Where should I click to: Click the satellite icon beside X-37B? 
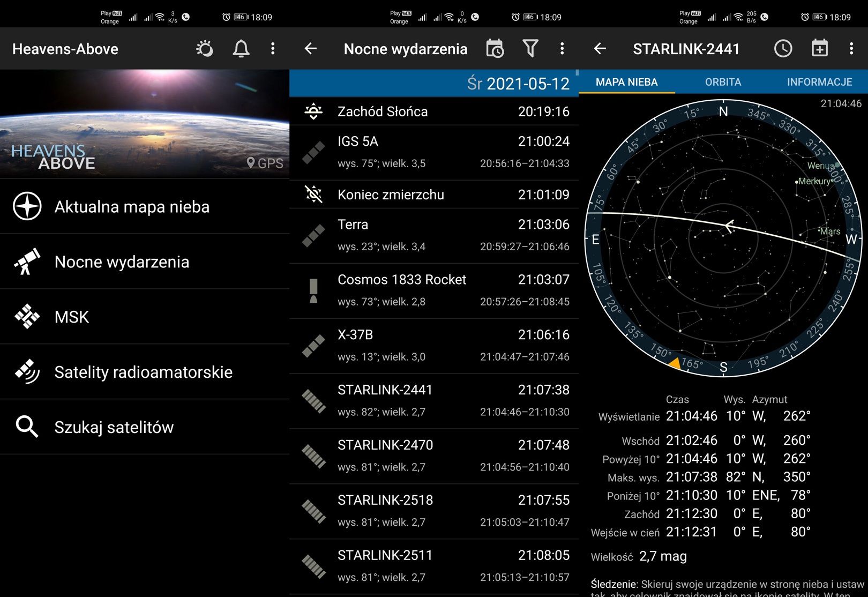[x=313, y=346]
